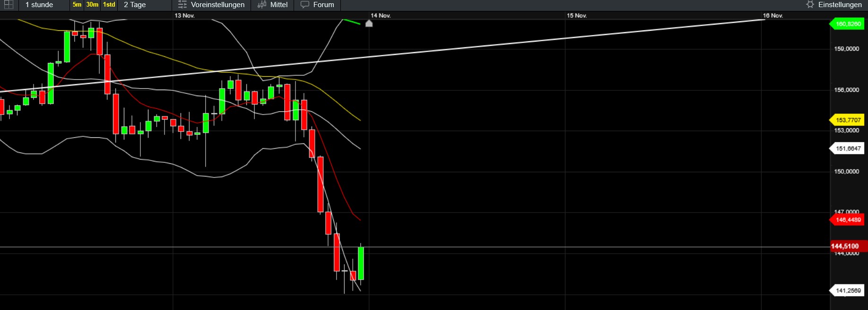Click the candlestick icon beside Mittel
Image resolution: width=868 pixels, height=310 pixels.
tap(261, 5)
